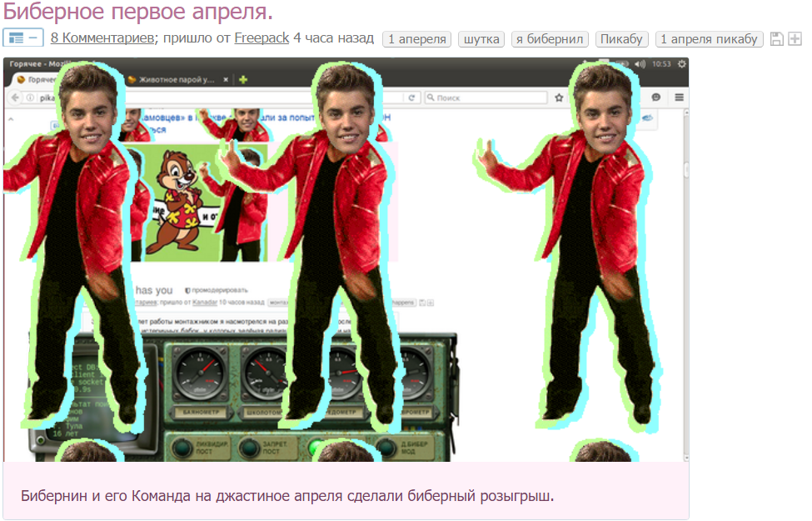The image size is (812, 521).
Task: Select the "Пикабу" tag
Action: [621, 39]
